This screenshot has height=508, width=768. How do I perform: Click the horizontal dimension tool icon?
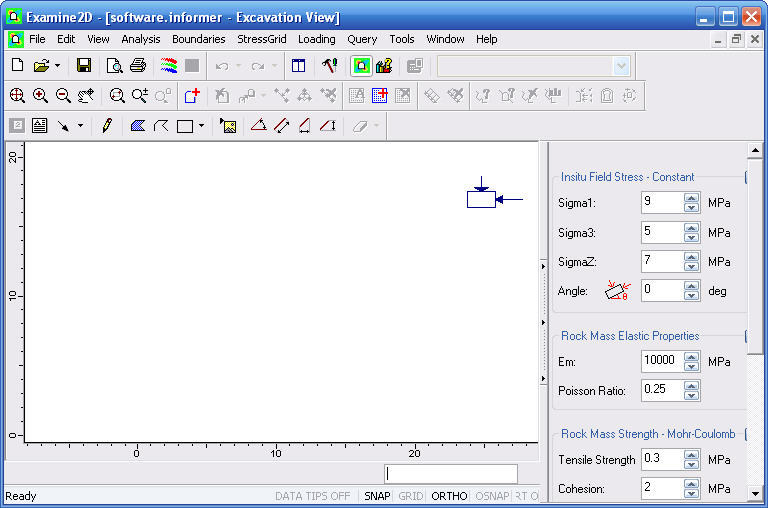(x=305, y=126)
